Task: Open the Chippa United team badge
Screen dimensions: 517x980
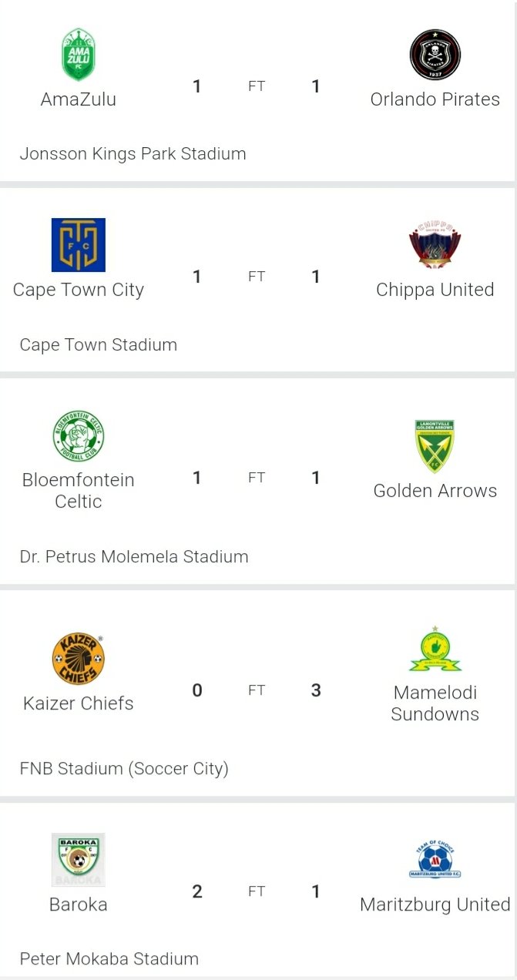Action: (435, 246)
